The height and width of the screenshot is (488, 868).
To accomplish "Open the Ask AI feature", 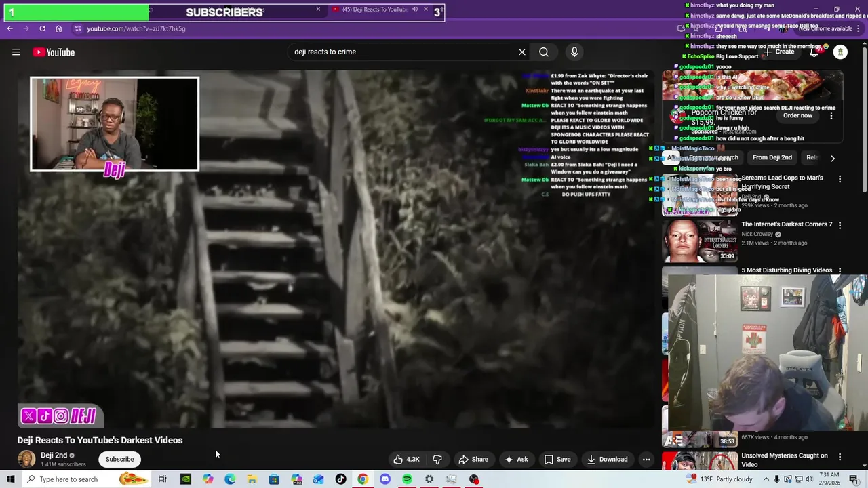I will point(516,459).
